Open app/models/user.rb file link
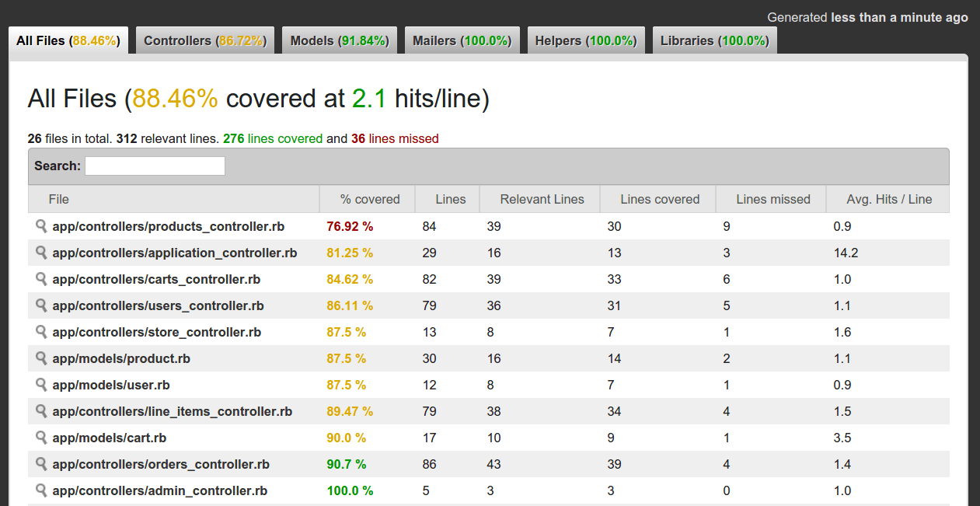 111,385
